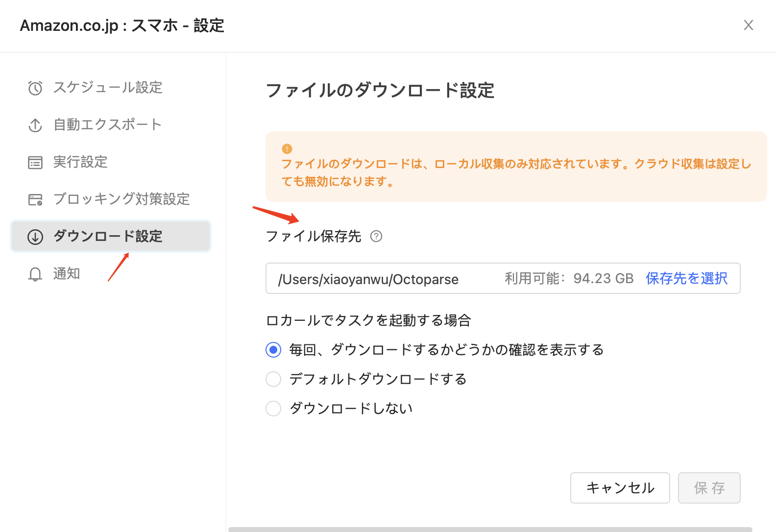Click the clock icon beside スケジュール設定

(35, 88)
